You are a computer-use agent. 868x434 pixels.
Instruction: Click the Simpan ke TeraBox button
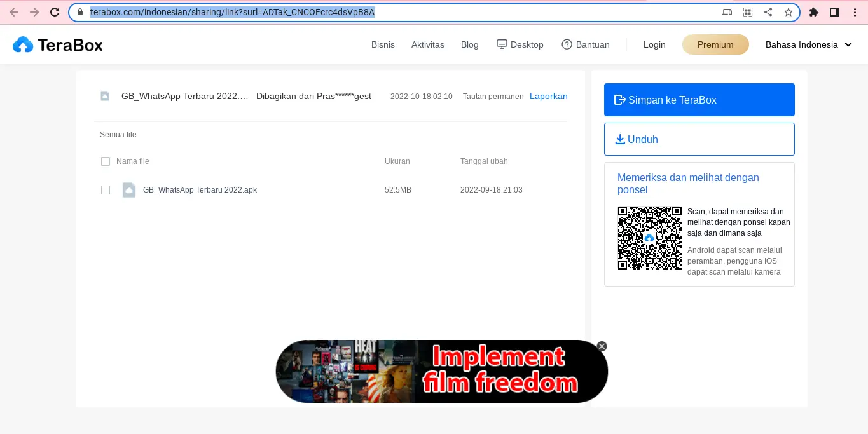click(x=699, y=100)
